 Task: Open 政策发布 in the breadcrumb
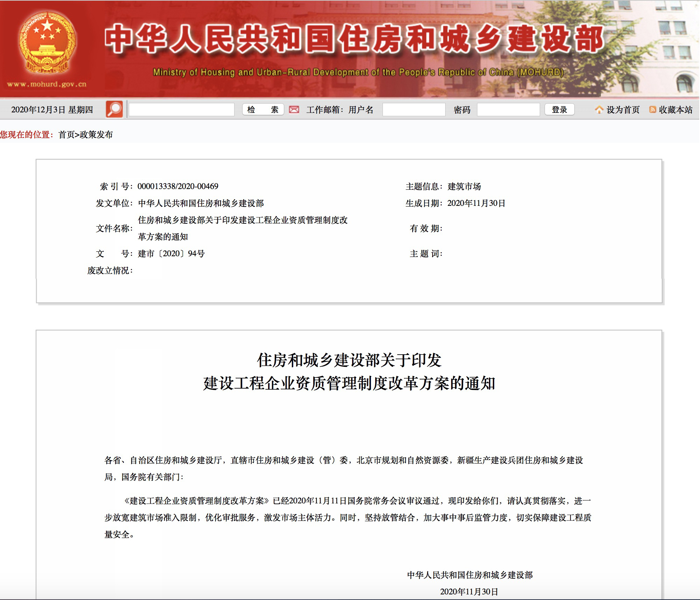[x=96, y=135]
